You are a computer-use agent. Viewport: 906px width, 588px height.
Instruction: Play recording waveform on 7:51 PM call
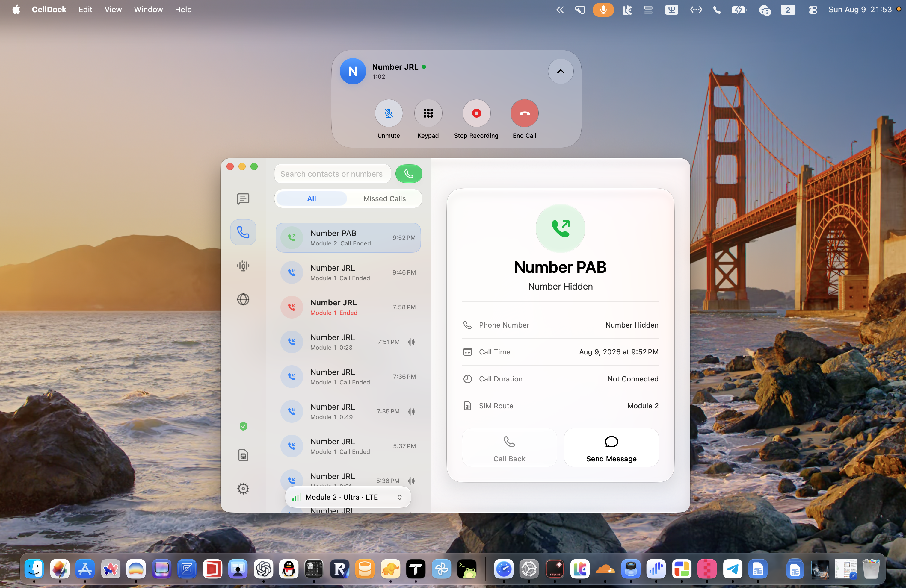(412, 342)
